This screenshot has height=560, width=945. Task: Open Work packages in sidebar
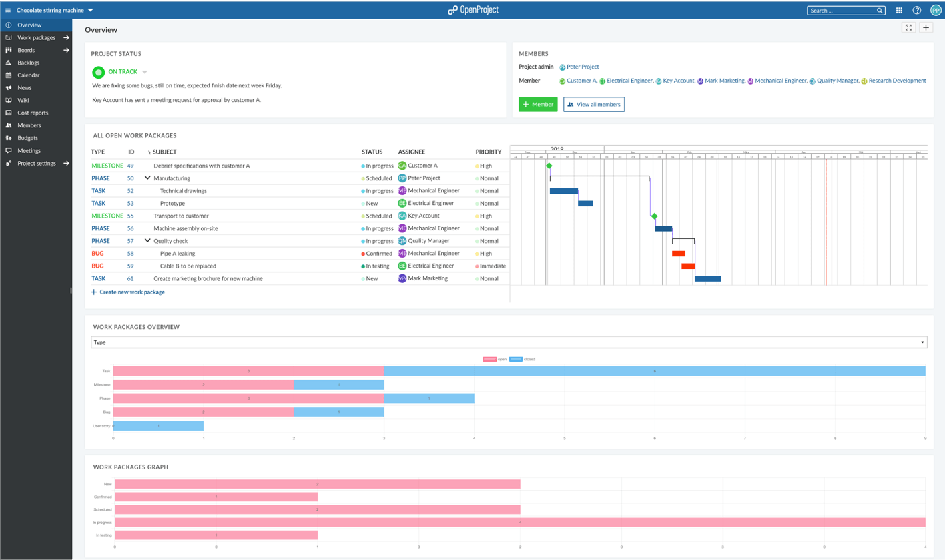click(x=37, y=38)
